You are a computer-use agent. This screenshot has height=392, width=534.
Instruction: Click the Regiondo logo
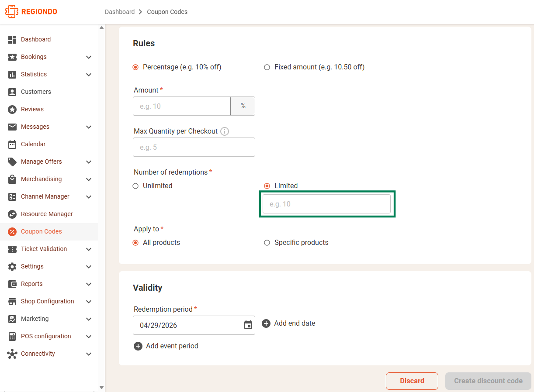31,12
